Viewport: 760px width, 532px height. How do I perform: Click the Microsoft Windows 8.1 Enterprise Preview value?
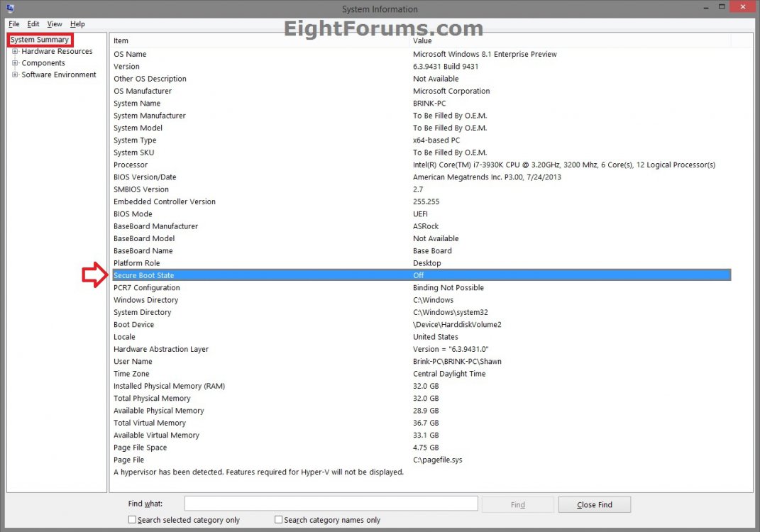485,55
